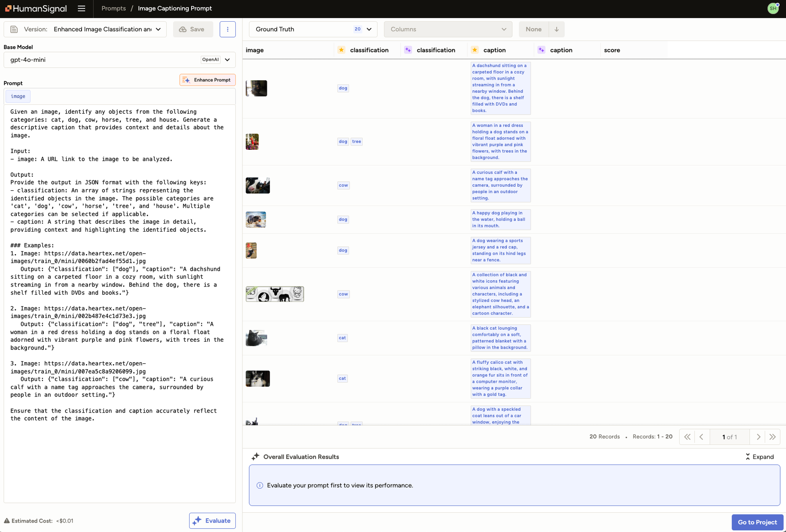This screenshot has width=786, height=532.
Task: Go to the previous records page
Action: pos(701,437)
